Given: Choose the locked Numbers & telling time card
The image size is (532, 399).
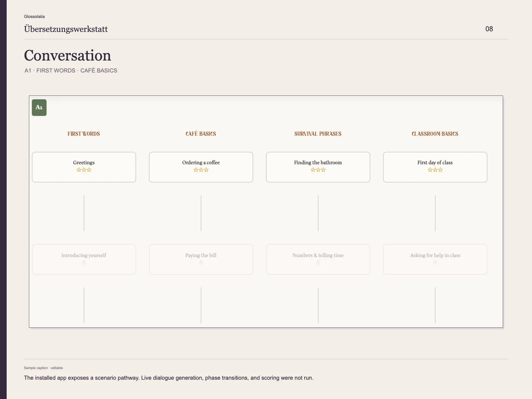Looking at the screenshot, I should 318,259.
